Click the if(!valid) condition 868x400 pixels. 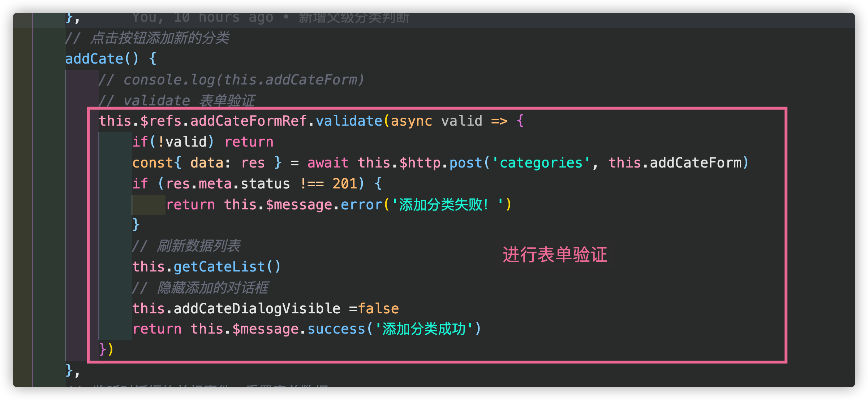173,142
